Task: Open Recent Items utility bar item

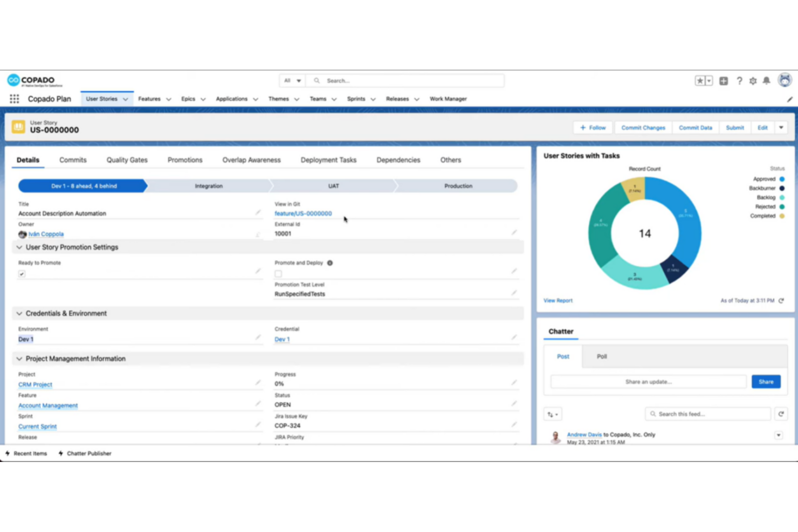Action: coord(26,454)
